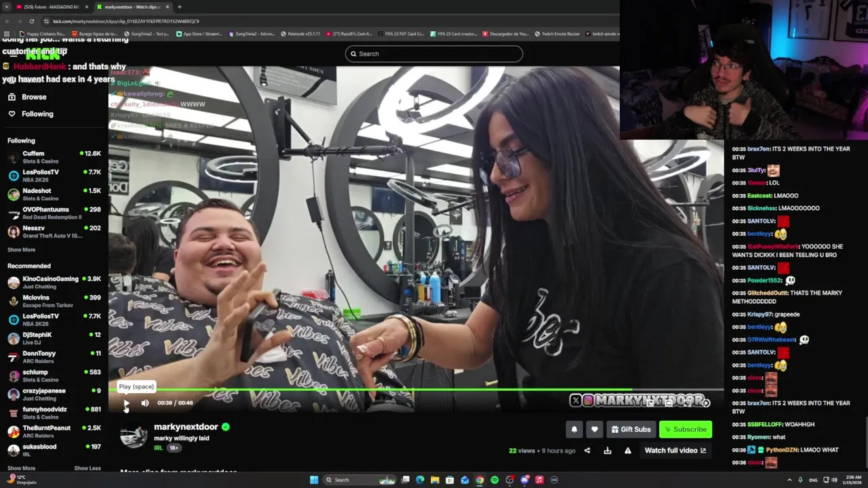This screenshot has width=868, height=488.
Task: Open Nesszv channel in sidebar
Action: point(54,232)
